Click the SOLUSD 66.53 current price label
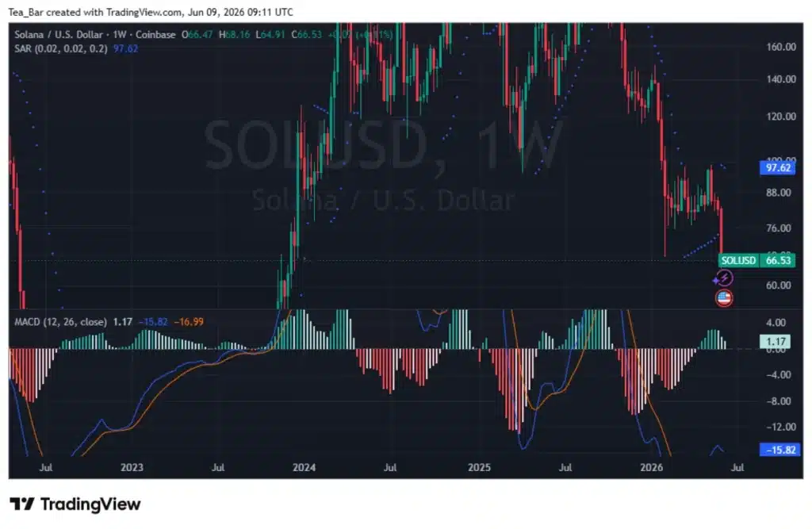The width and height of the screenshot is (812, 529). 756,260
